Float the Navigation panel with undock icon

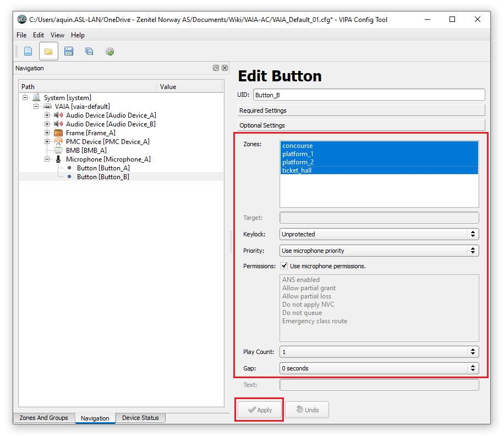pyautogui.click(x=216, y=68)
